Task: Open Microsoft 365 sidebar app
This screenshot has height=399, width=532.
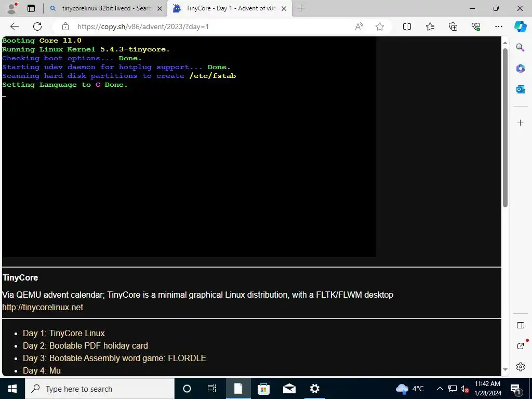Action: [520, 68]
